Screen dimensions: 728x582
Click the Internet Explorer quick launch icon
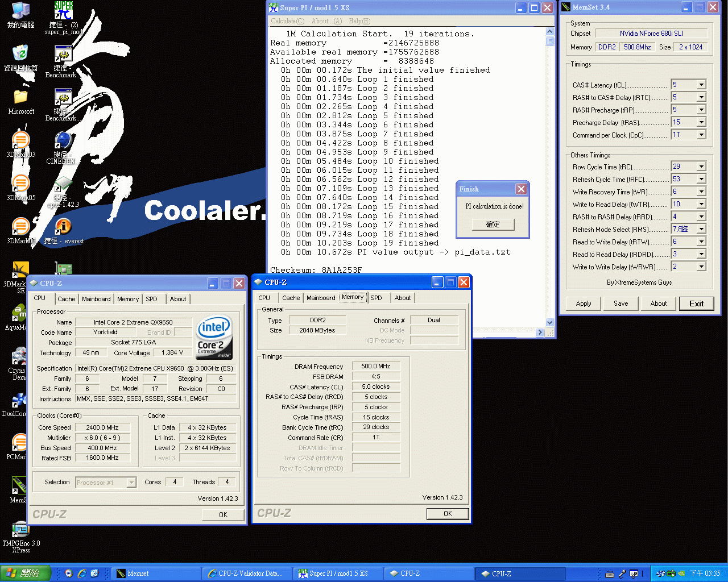tap(81, 573)
